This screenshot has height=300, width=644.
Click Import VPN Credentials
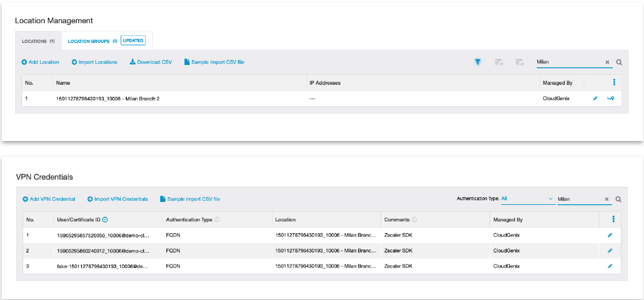(x=118, y=199)
